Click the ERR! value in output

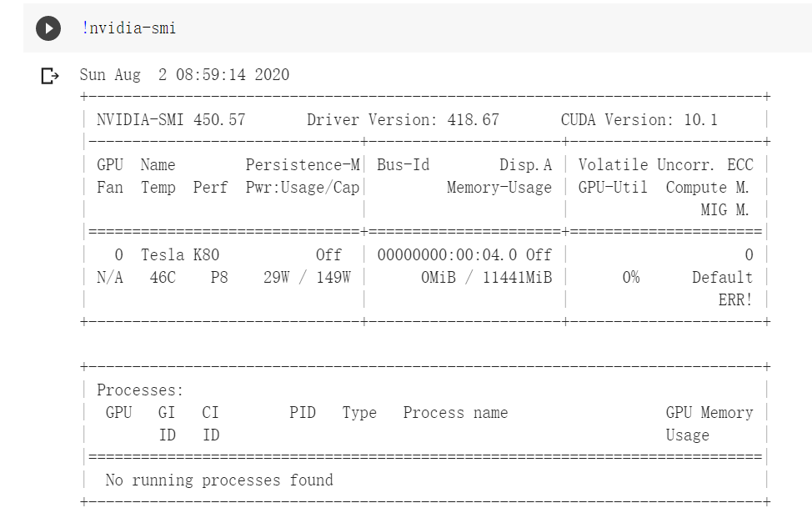[x=735, y=300]
